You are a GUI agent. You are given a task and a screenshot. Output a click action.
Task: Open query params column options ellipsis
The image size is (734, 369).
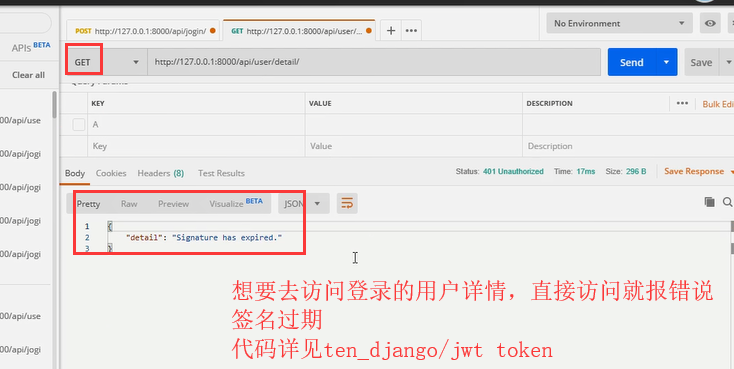682,103
